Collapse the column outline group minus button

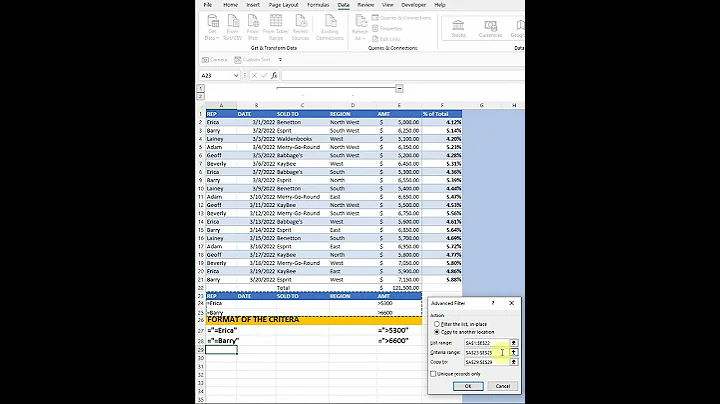click(x=399, y=89)
